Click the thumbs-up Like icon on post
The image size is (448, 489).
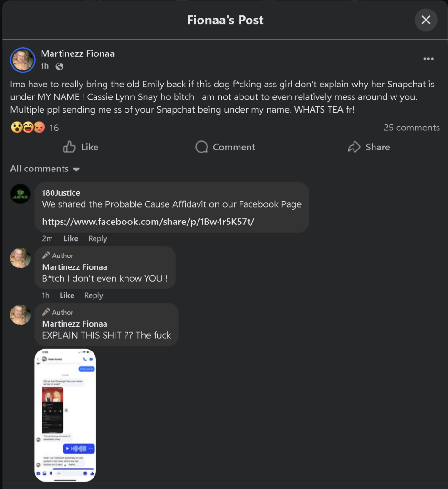pos(70,147)
